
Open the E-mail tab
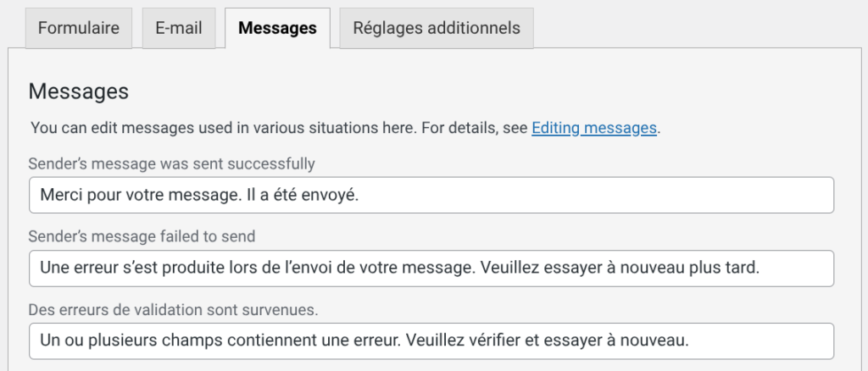[179, 28]
